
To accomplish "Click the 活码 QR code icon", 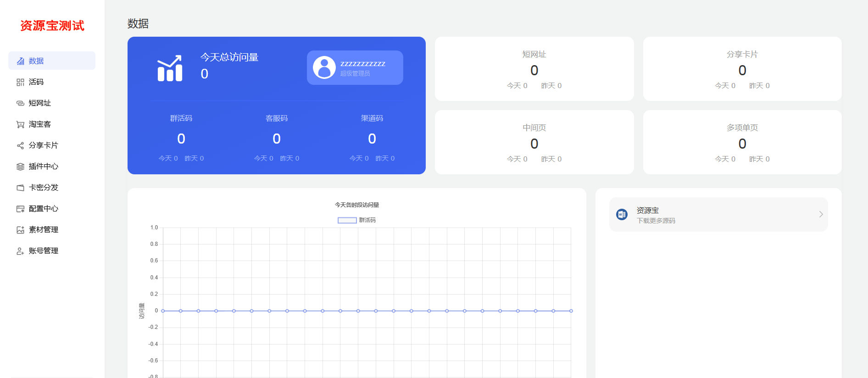I will 20,82.
